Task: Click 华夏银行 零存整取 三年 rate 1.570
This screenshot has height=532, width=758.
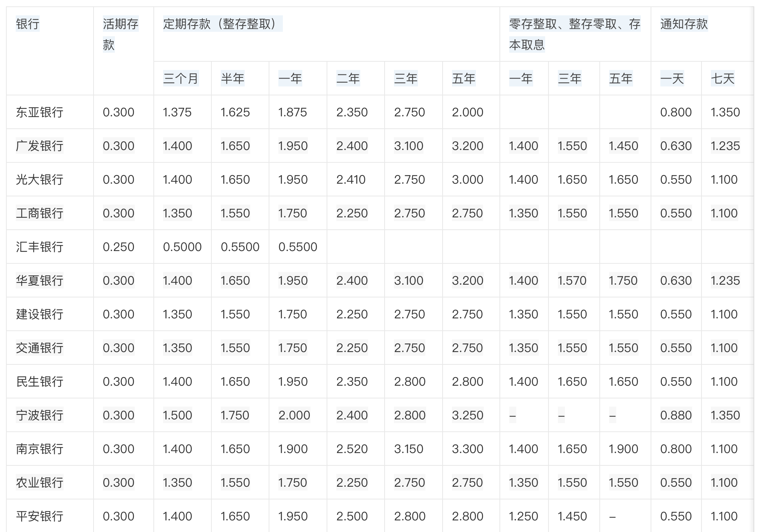Action: coord(572,281)
